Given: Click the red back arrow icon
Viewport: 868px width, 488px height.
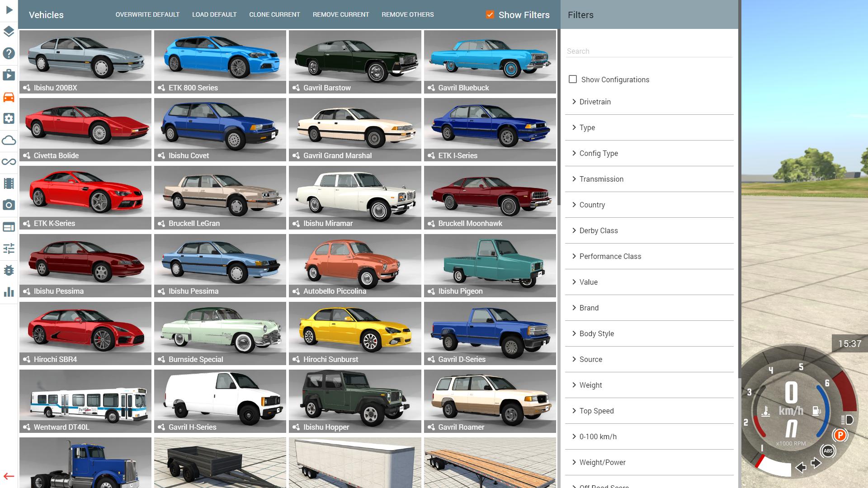Looking at the screenshot, I should (9, 476).
